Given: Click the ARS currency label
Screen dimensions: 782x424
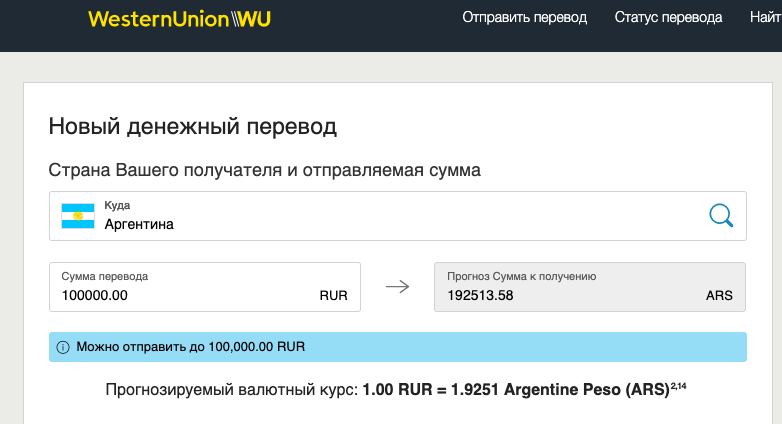Looking at the screenshot, I should click(719, 296).
